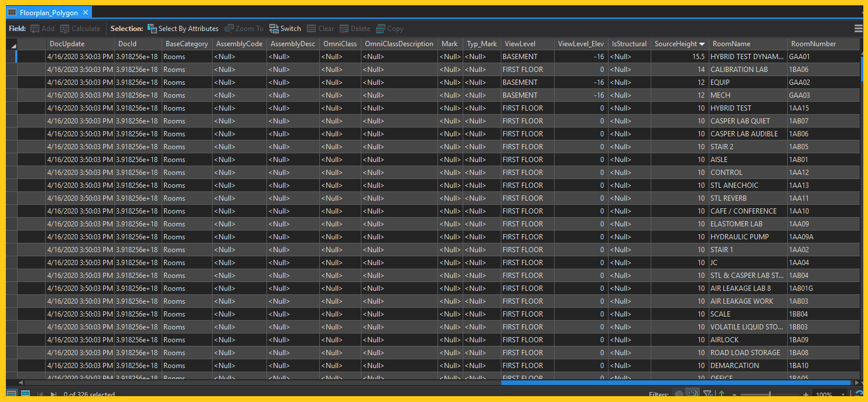Toggle the time filter clock icon
The width and height of the screenshot is (868, 402).
[x=679, y=393]
